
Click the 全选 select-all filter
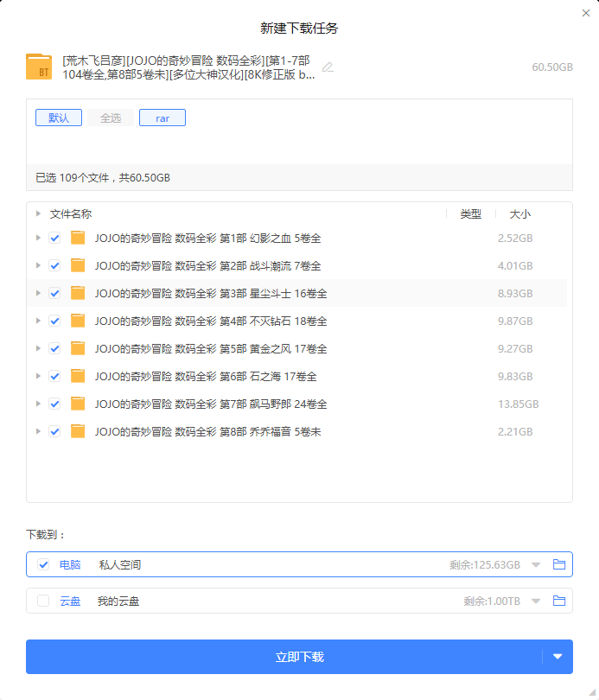111,118
